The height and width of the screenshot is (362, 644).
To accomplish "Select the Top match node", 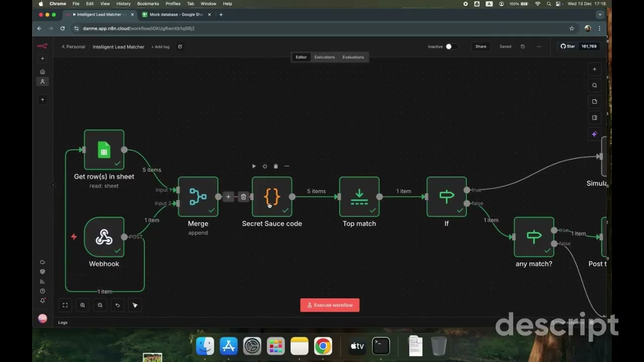I will pyautogui.click(x=359, y=197).
